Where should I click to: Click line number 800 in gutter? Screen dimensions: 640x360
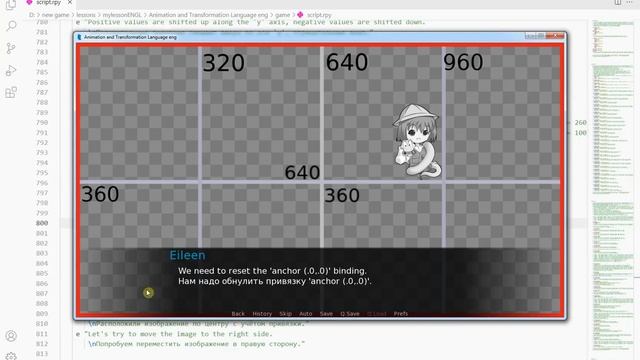pos(42,223)
